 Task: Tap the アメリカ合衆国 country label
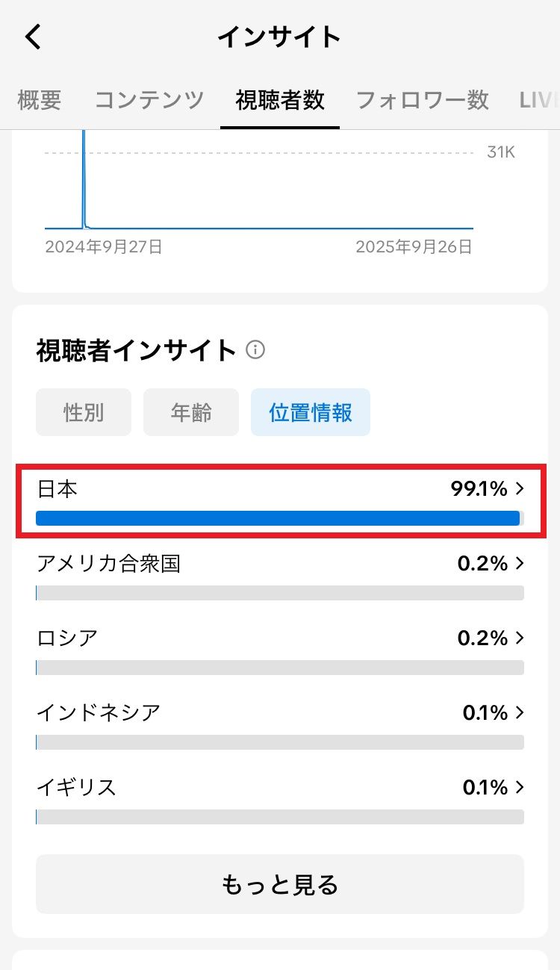(108, 564)
